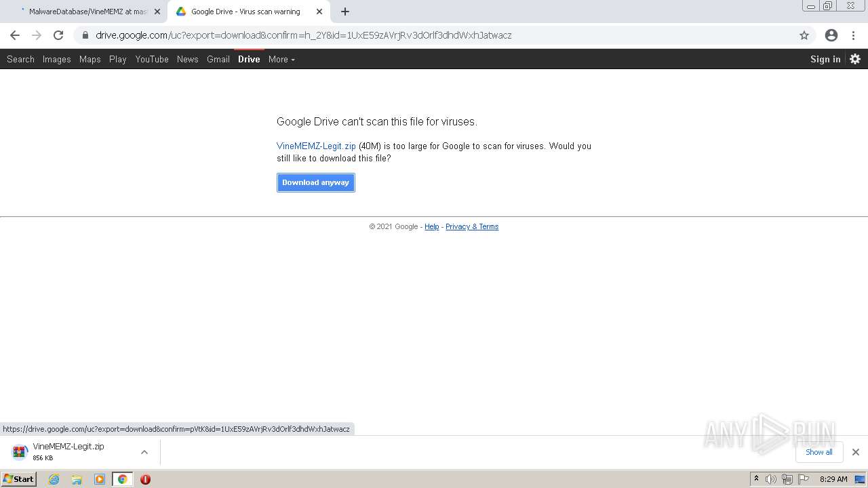
Task: Open Gmail in Google bar
Action: pyautogui.click(x=218, y=59)
